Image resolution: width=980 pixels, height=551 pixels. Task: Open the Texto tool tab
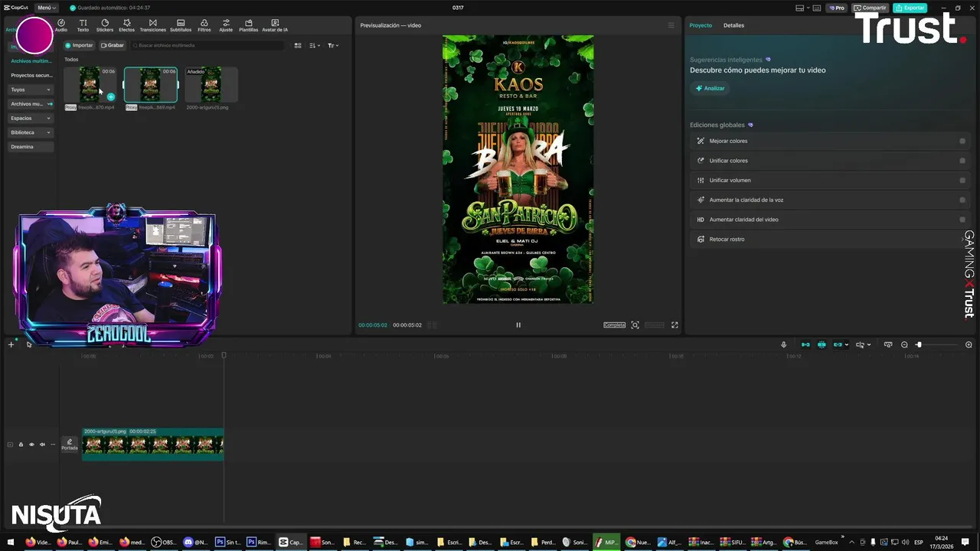[x=83, y=25]
